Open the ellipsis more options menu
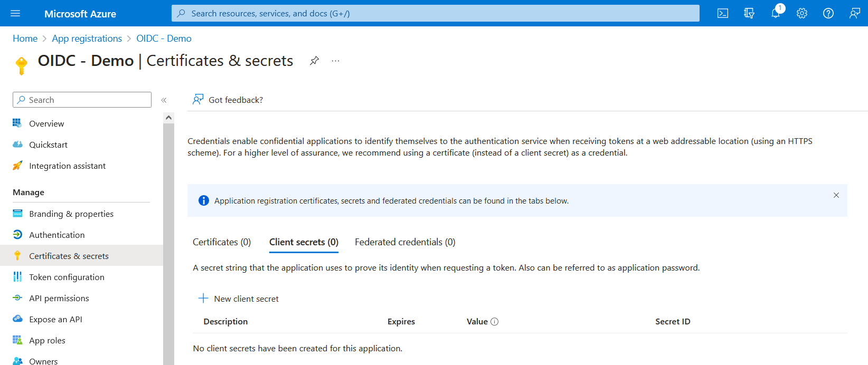 click(x=335, y=61)
